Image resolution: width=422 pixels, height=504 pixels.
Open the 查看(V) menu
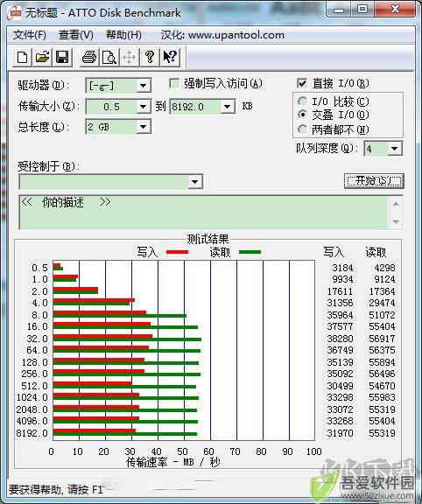[x=76, y=35]
